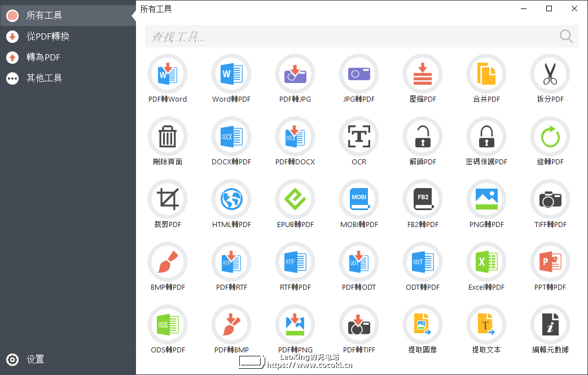588x375 pixels.
Task: Switch to 其他工具 sidebar category
Action: click(x=68, y=78)
